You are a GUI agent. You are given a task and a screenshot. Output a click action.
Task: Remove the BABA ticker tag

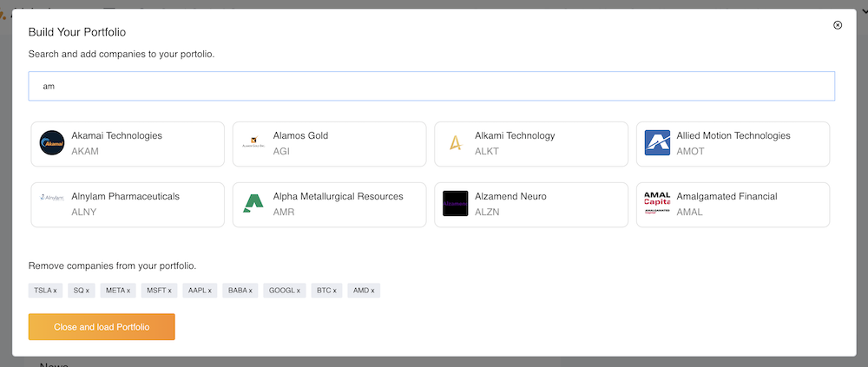coord(251,291)
